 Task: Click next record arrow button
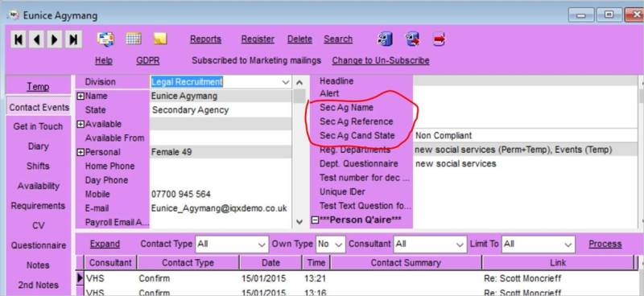(x=55, y=39)
